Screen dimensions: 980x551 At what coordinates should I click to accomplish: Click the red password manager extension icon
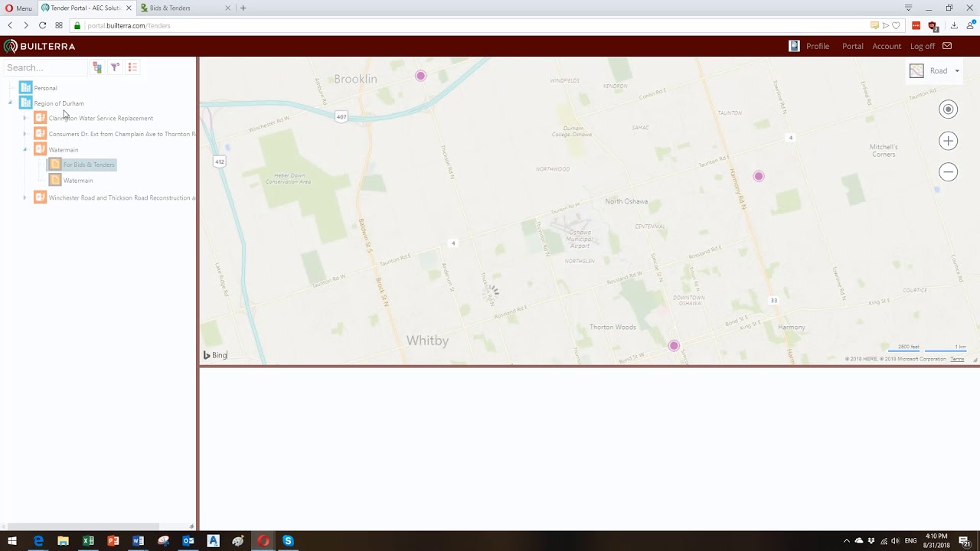pyautogui.click(x=916, y=25)
